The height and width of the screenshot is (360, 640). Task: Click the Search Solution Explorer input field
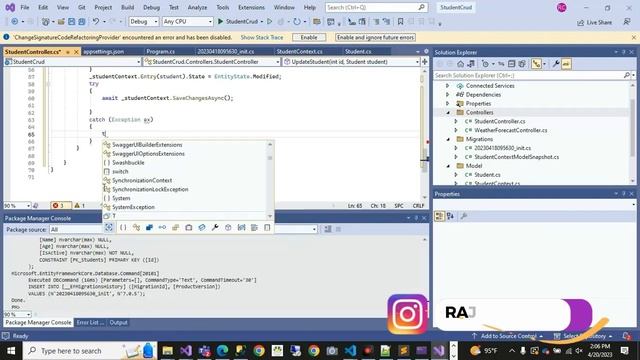[x=529, y=76]
